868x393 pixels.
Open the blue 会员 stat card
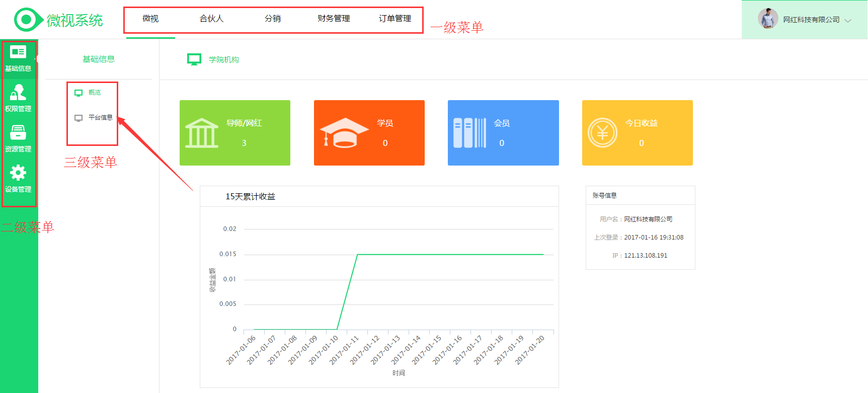pyautogui.click(x=503, y=133)
